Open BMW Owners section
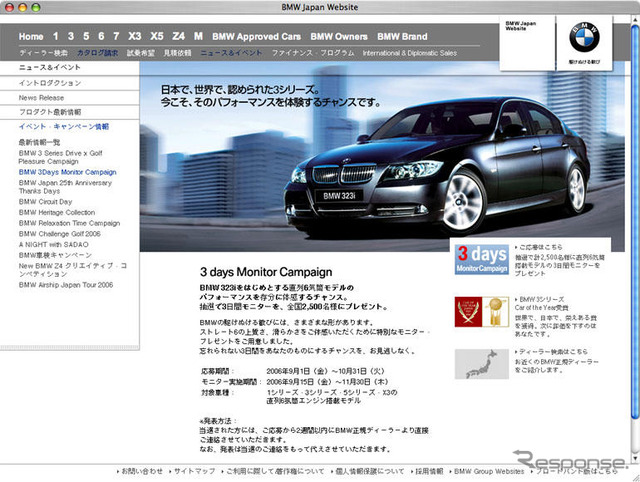 click(339, 36)
